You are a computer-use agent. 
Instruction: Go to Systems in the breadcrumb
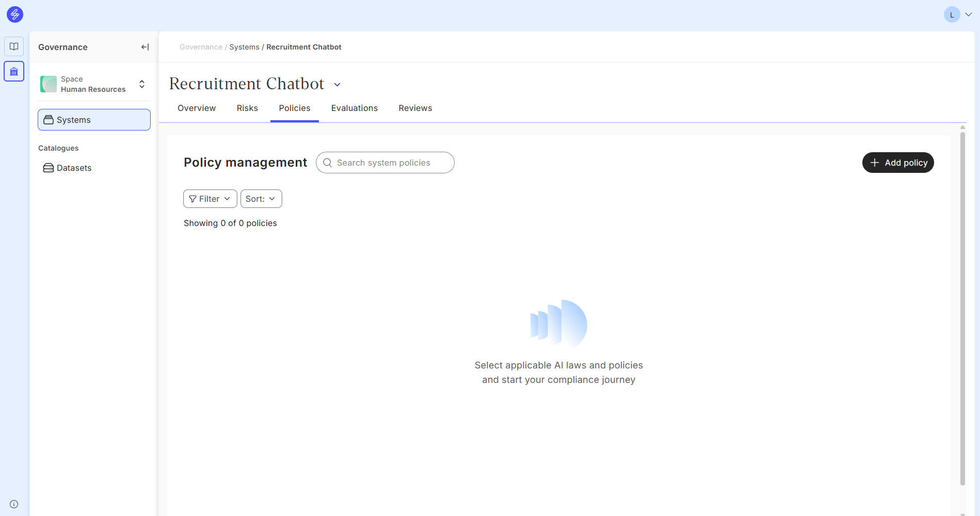point(244,47)
